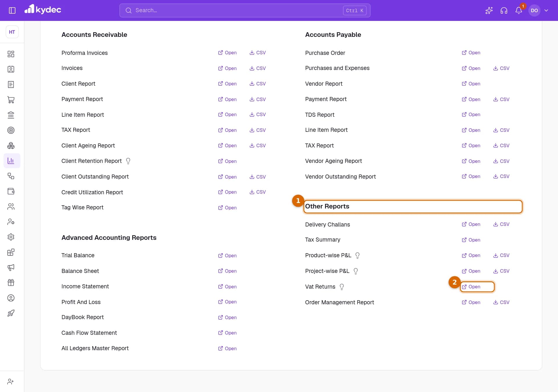Image resolution: width=558 pixels, height=392 pixels.
Task: Open the inventory boxes sidebar icon
Action: (x=11, y=145)
